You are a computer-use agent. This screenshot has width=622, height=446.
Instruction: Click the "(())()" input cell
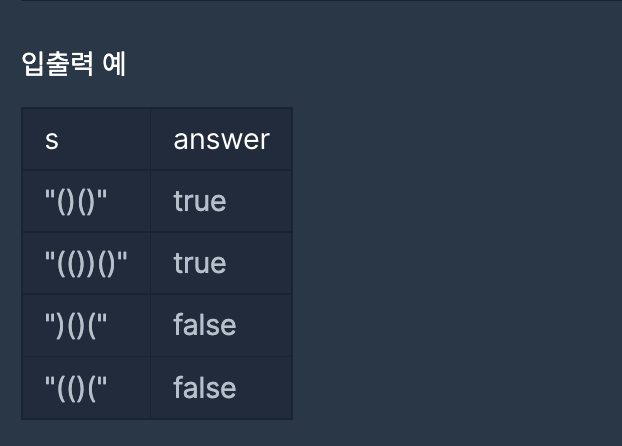pos(86,263)
